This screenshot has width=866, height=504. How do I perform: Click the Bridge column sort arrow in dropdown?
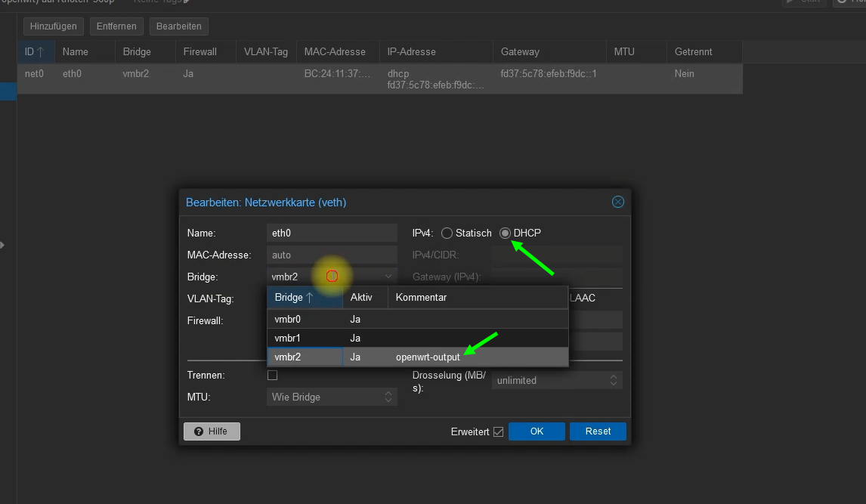(310, 298)
